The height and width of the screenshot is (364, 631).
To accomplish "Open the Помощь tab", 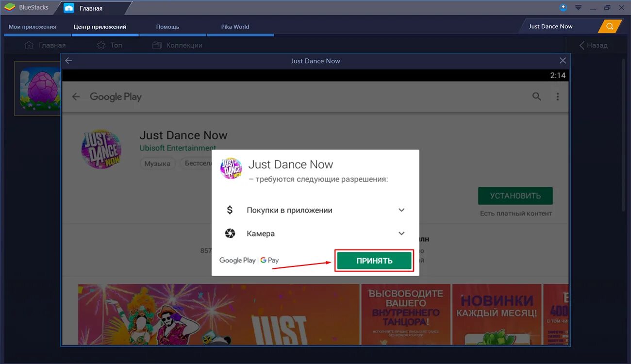I will click(167, 27).
